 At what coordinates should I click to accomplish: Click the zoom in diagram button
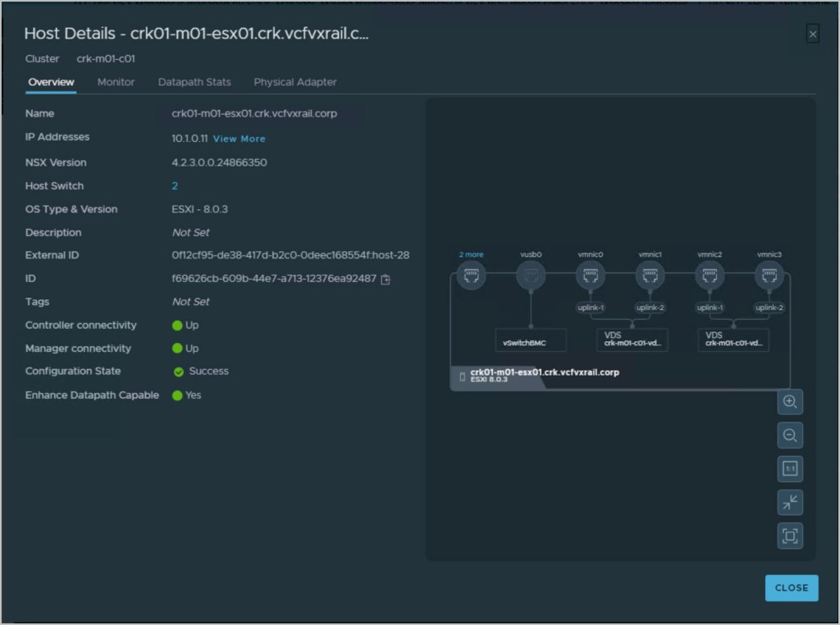[790, 402]
